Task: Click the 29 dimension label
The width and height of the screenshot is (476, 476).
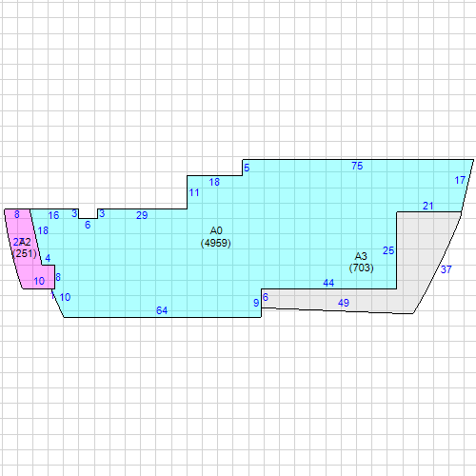Action: click(142, 215)
